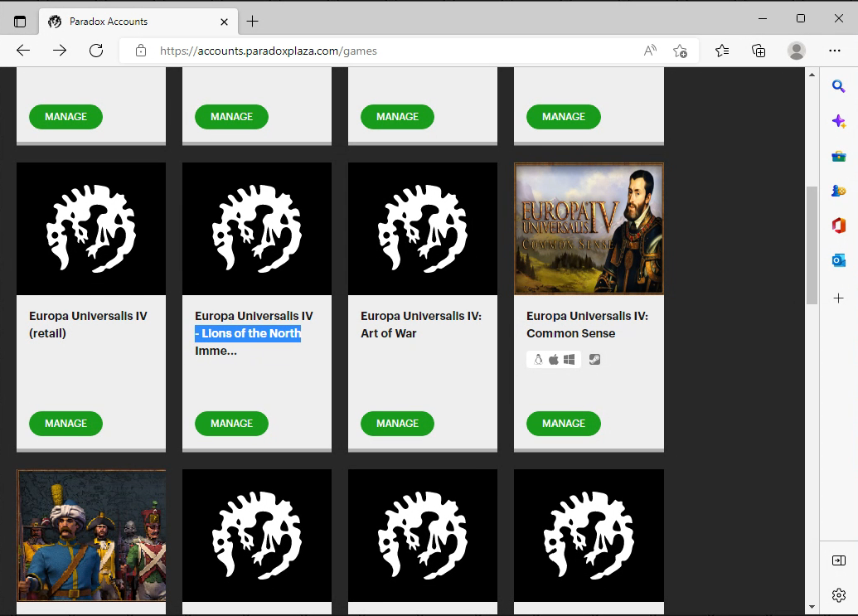Open a new browser tab
This screenshot has height=616, width=858.
pos(252,22)
